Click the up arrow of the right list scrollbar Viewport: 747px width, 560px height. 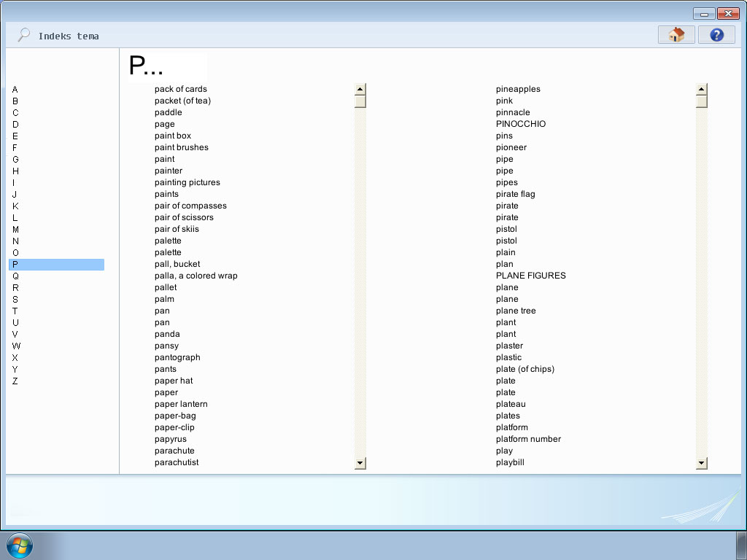click(701, 89)
